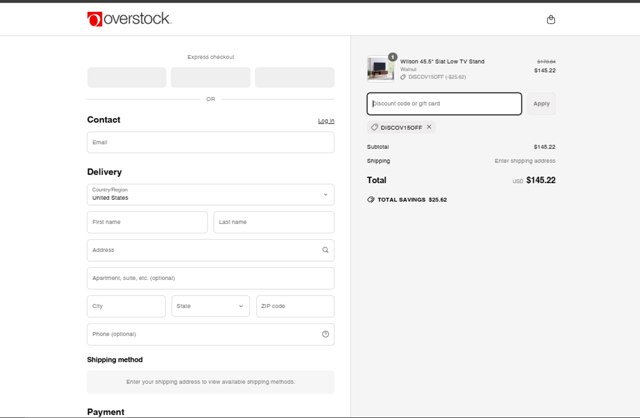This screenshot has height=418, width=640.
Task: Click the Total Savings tag icon
Action: point(372,199)
